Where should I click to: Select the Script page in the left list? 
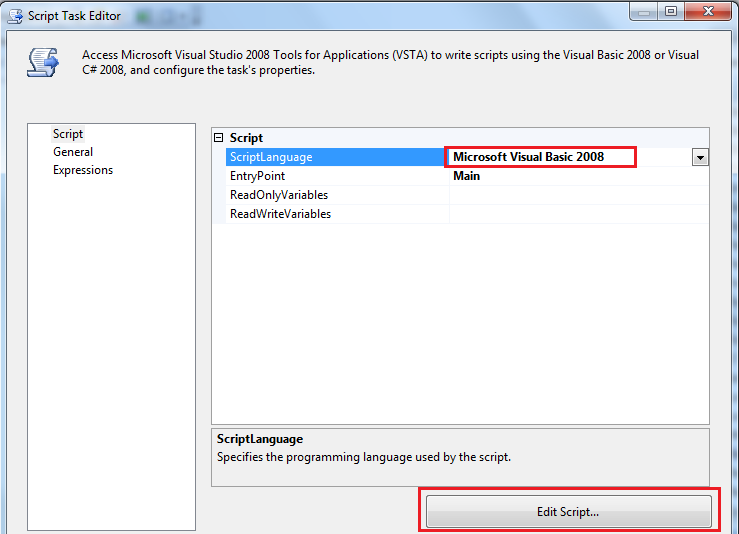pos(68,134)
